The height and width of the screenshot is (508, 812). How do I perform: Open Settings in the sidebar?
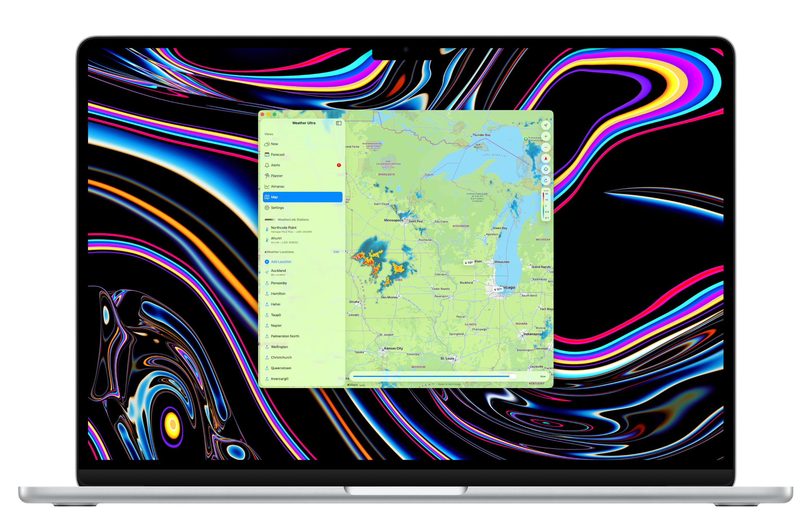point(302,208)
